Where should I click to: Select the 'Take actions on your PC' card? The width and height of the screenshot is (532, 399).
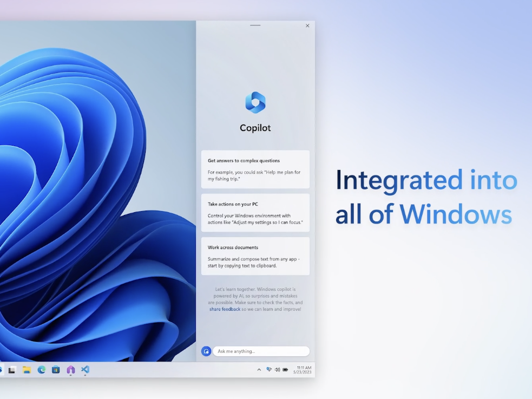(x=255, y=213)
